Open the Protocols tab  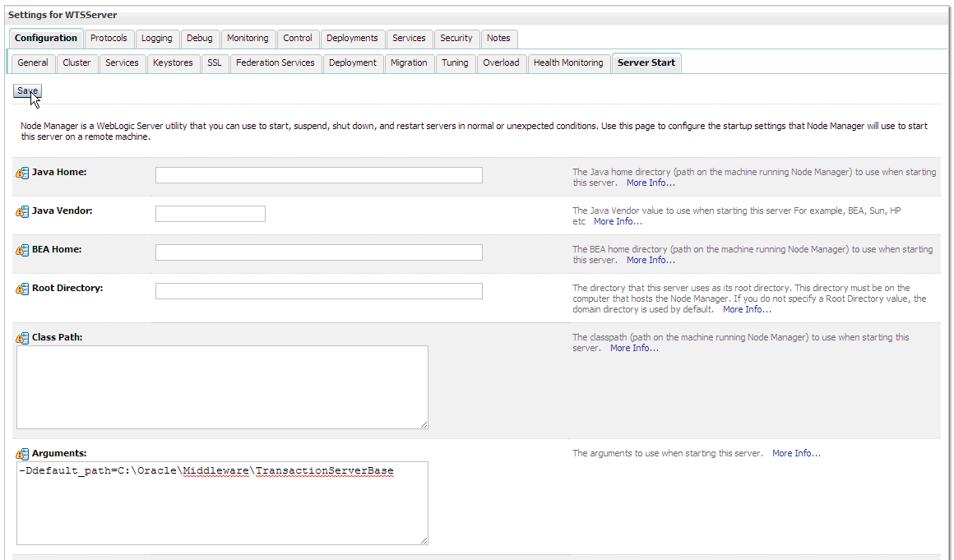[x=109, y=39]
